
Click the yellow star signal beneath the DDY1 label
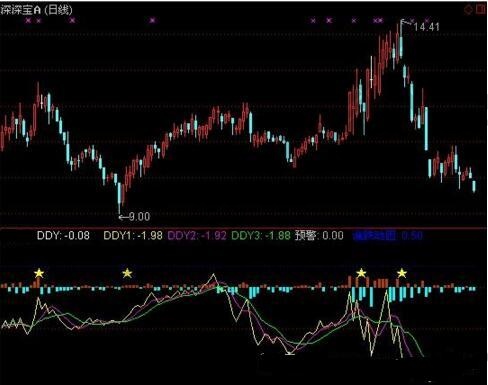pyautogui.click(x=127, y=273)
